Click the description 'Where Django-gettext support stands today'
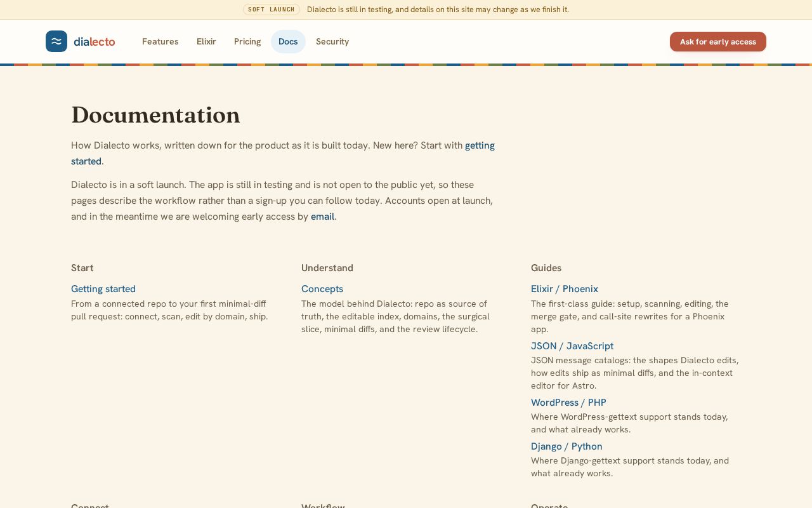 pos(630,467)
